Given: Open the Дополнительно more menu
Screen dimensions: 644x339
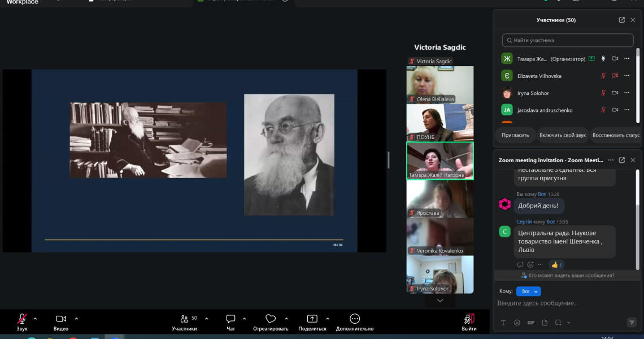Looking at the screenshot, I should coord(355,322).
